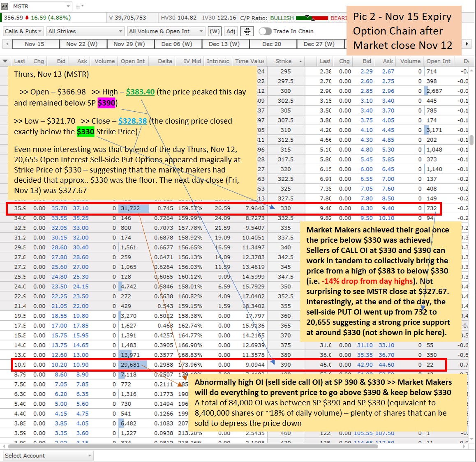Viewport: 476px width, 462px height.
Task: Click the 390 strike cell
Action: pyautogui.click(x=285, y=365)
